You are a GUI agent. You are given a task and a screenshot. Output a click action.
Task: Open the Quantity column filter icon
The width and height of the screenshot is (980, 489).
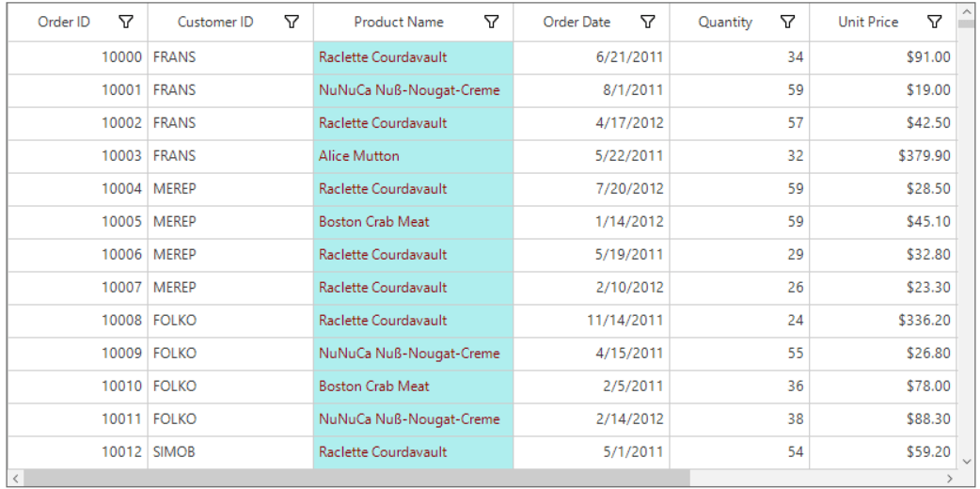point(788,22)
